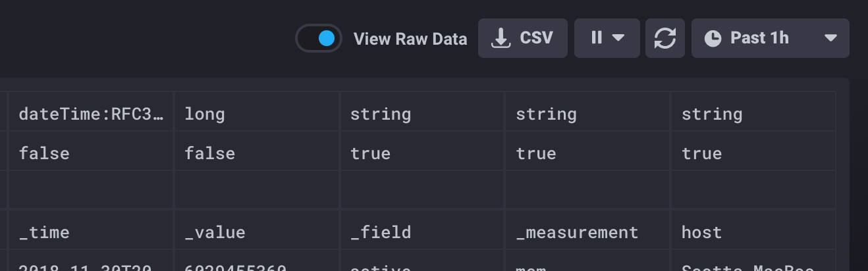The height and width of the screenshot is (271, 868).
Task: Click the CSV download arrow icon
Action: (501, 38)
